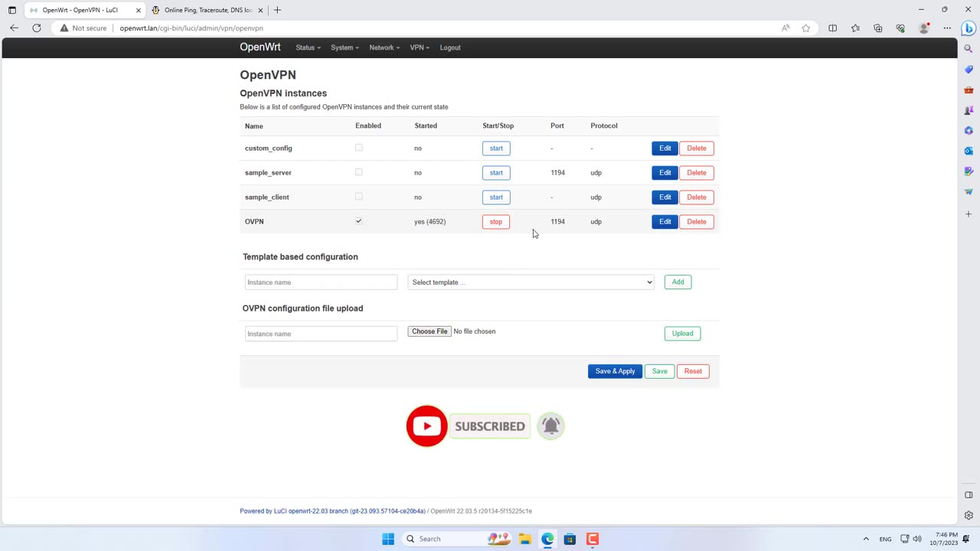Click the red Reset button
Viewport: 980px width, 551px height.
[693, 371]
